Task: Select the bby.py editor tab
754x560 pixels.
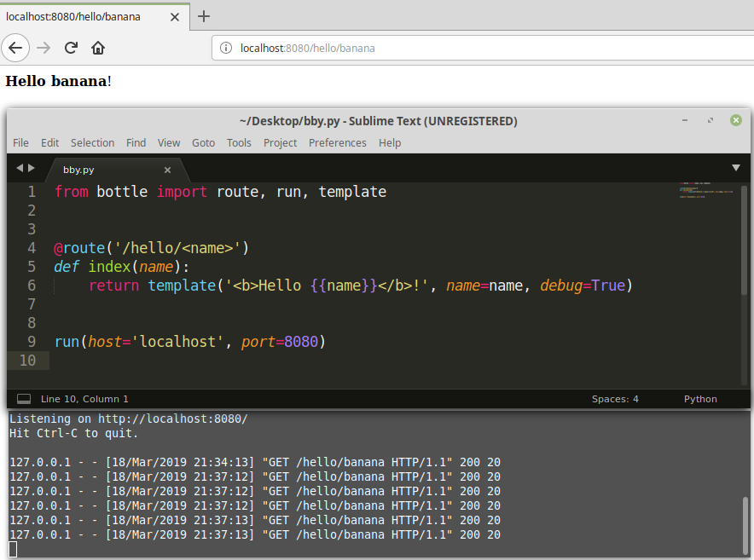Action: click(x=78, y=169)
